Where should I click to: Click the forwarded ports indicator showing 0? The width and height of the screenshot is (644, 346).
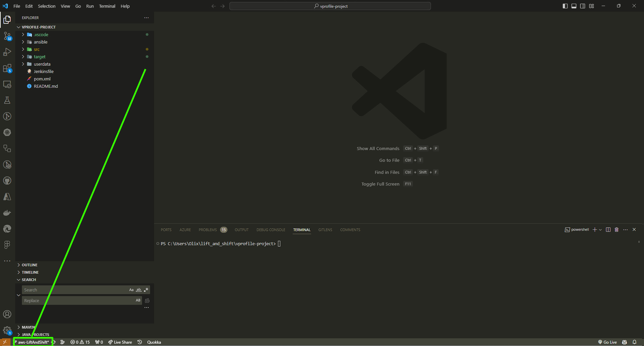[99, 342]
